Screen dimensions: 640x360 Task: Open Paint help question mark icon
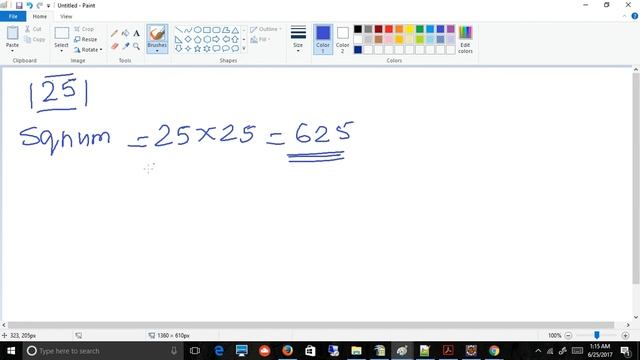pyautogui.click(x=635, y=16)
